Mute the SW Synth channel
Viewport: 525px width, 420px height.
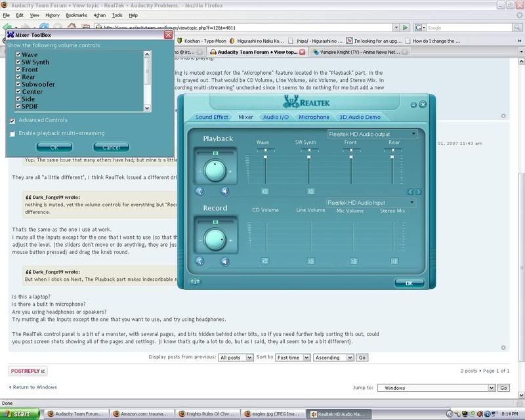point(310,192)
